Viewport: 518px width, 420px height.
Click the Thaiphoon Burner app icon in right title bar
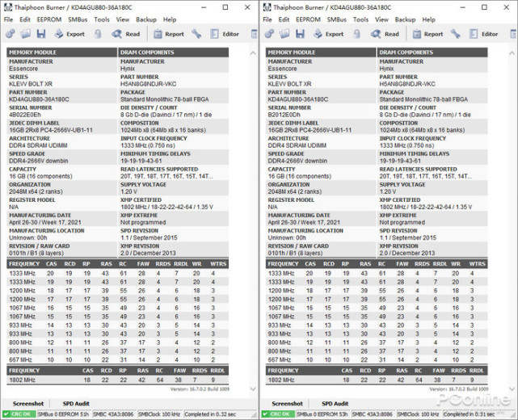(x=267, y=7)
